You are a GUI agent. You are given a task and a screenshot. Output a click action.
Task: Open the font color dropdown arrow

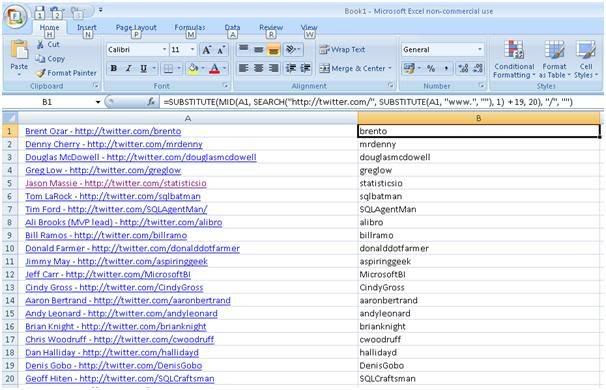224,69
